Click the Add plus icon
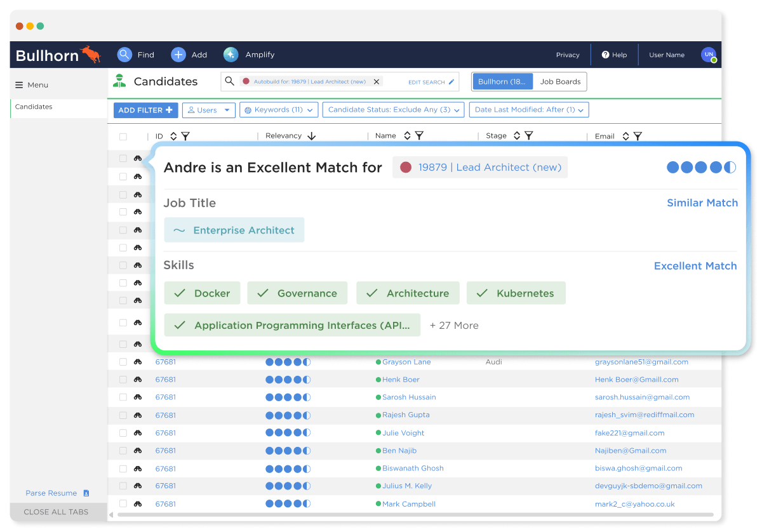Image resolution: width=762 pixels, height=532 pixels. [178, 55]
